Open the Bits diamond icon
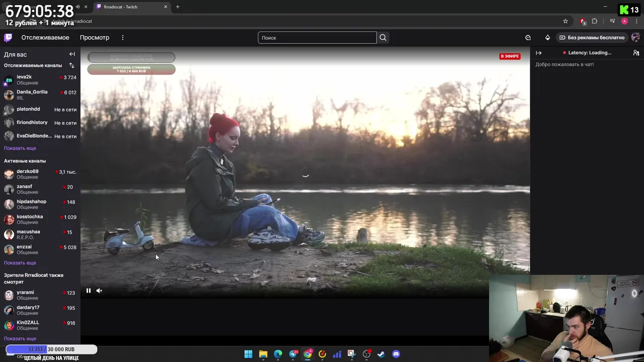The width and height of the screenshot is (644, 362). point(548,38)
